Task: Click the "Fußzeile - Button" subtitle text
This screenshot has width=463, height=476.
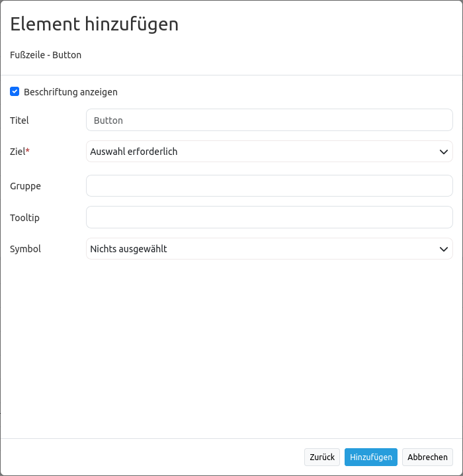Action: pyautogui.click(x=46, y=55)
